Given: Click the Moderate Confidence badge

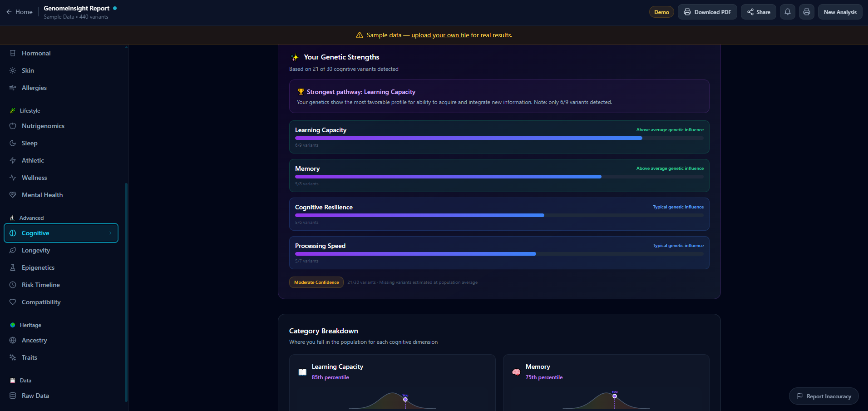Looking at the screenshot, I should tap(316, 282).
